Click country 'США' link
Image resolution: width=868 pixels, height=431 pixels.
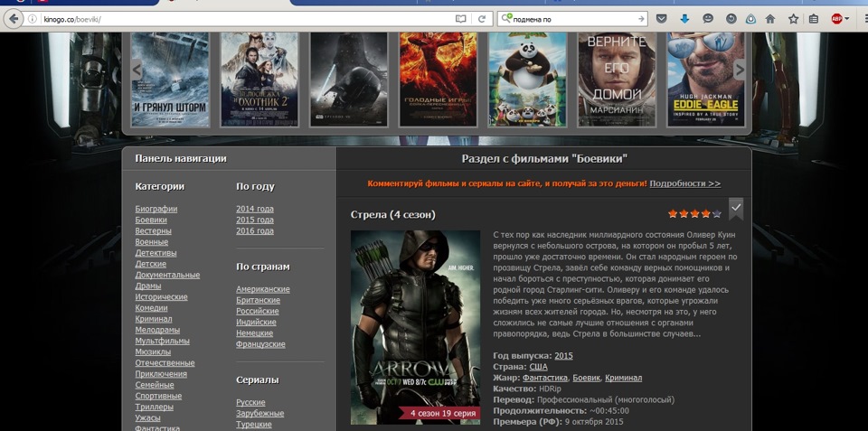click(538, 367)
